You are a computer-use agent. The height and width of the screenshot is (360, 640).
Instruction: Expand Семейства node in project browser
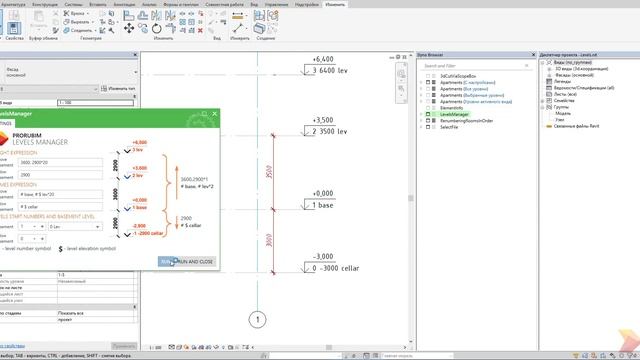click(x=543, y=100)
